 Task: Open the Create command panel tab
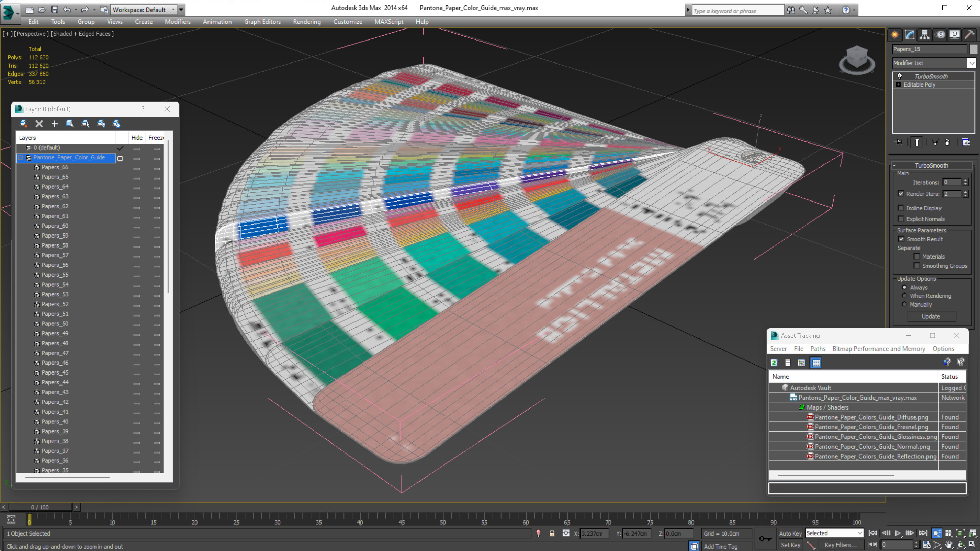tap(895, 35)
